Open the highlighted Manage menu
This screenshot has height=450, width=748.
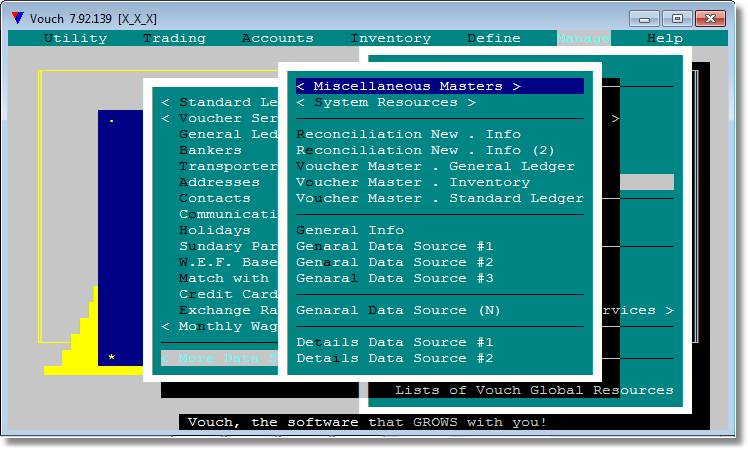point(583,38)
